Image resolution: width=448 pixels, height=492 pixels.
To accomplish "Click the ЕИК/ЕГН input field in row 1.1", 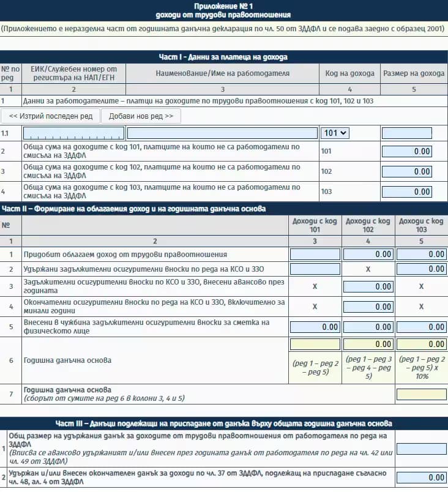I will [73, 133].
